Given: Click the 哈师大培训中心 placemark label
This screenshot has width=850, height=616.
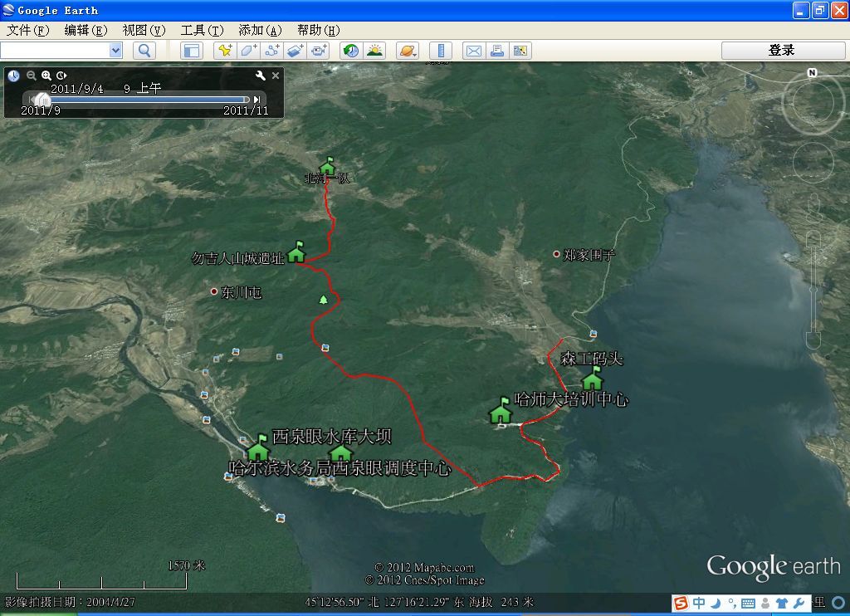Looking at the screenshot, I should 571,399.
